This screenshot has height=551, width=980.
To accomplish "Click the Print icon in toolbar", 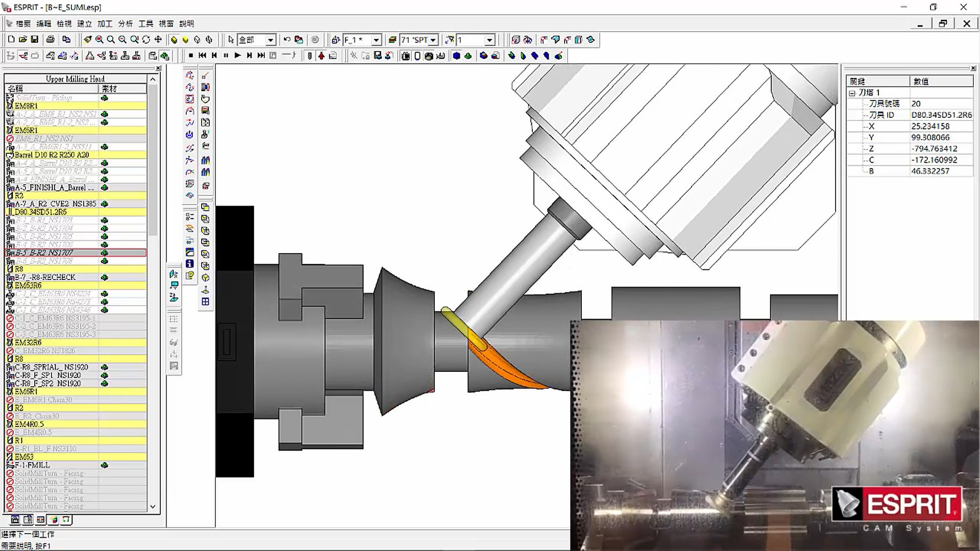I will 50,39.
